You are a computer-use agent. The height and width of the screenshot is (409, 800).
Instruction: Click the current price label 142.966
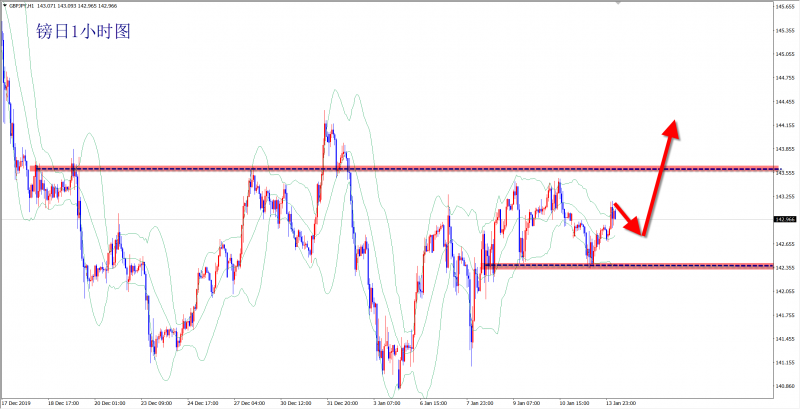click(x=783, y=219)
